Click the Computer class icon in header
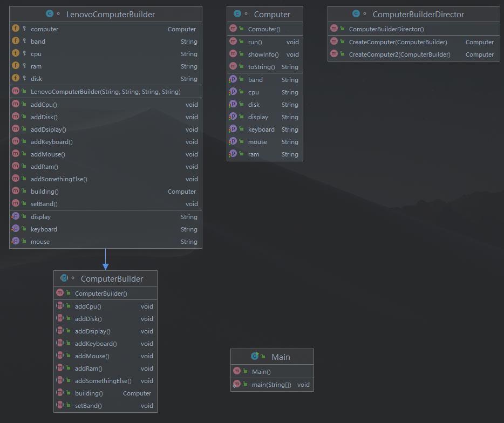Viewport: 504px width, 423px height. [237, 13]
